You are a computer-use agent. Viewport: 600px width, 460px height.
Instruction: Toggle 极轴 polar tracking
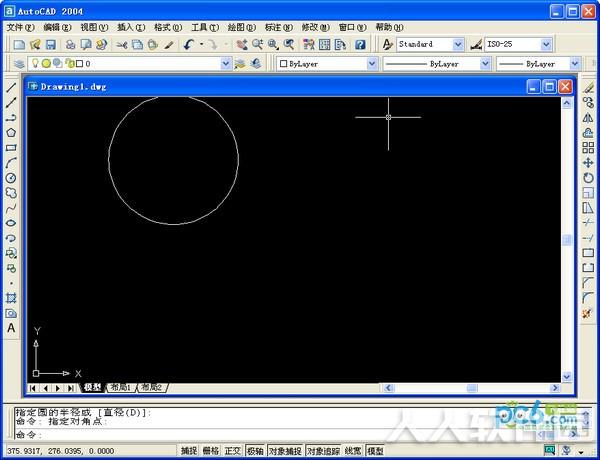pos(255,451)
